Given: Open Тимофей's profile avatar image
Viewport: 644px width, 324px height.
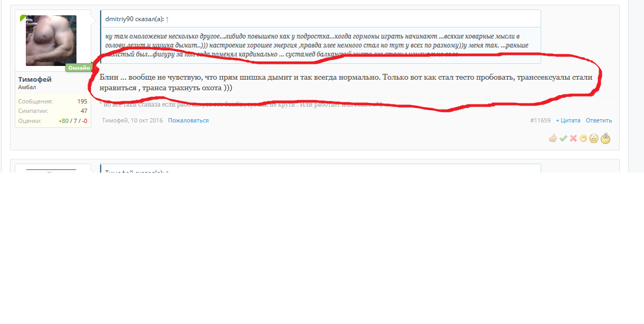Looking at the screenshot, I should pos(51,41).
